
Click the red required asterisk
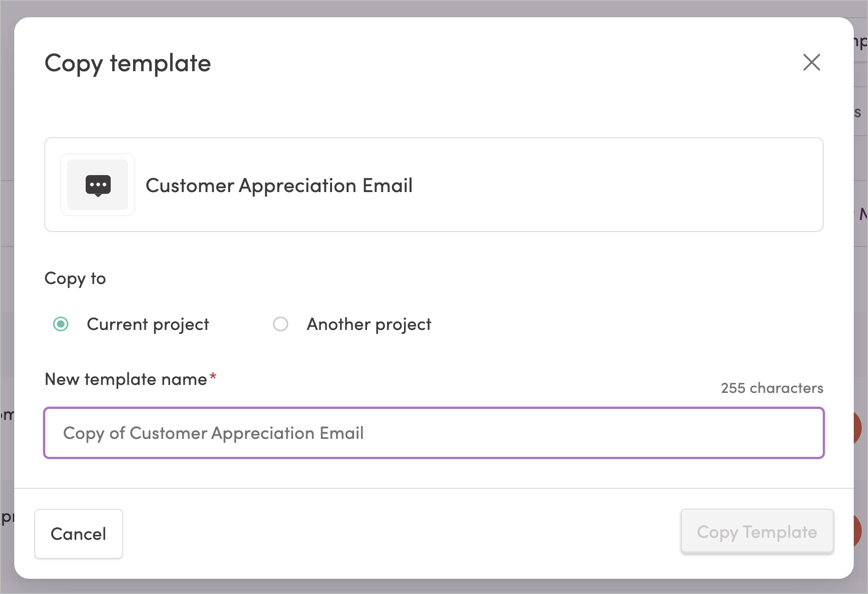tap(213, 376)
